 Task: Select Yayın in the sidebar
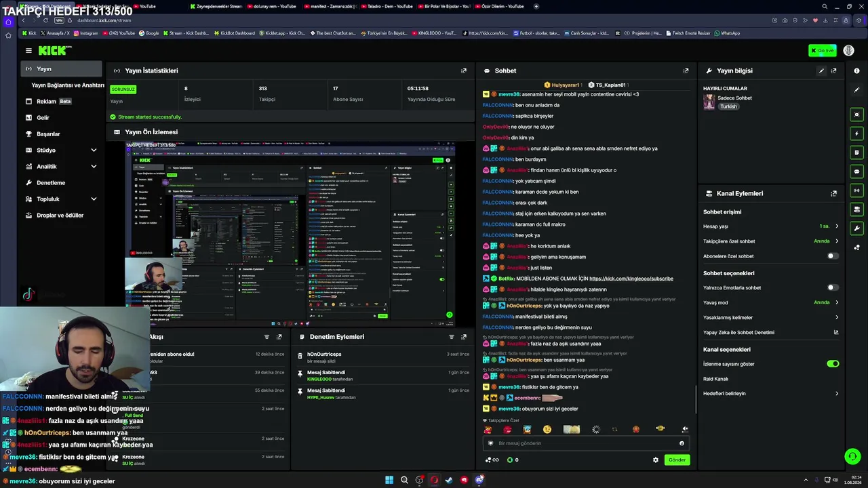coord(61,69)
